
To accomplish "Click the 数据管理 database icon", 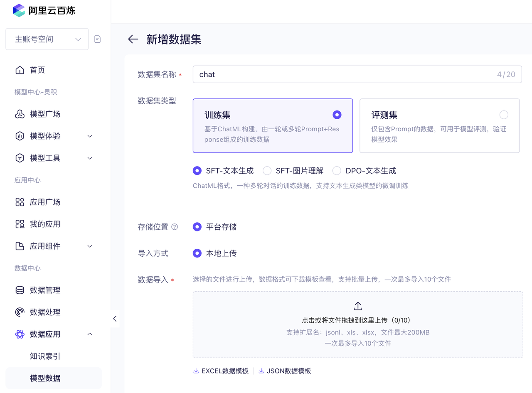I will (x=20, y=290).
